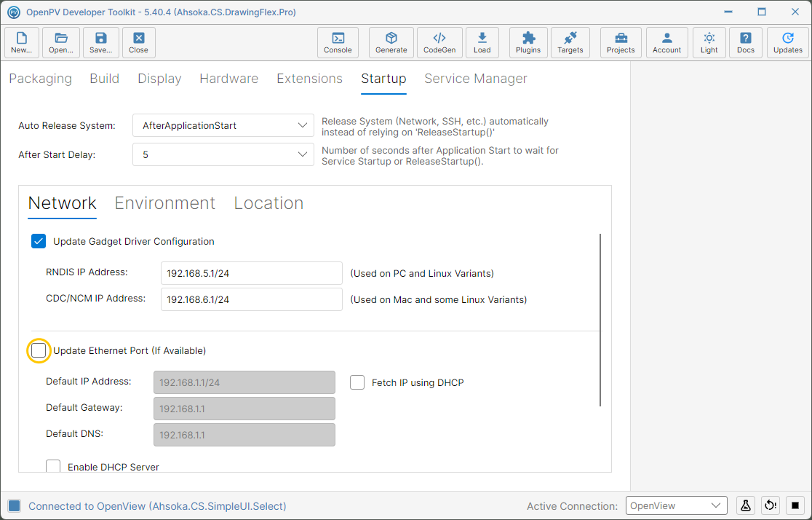Image resolution: width=812 pixels, height=520 pixels.
Task: Open the Projects briefcase icon
Action: (x=621, y=42)
